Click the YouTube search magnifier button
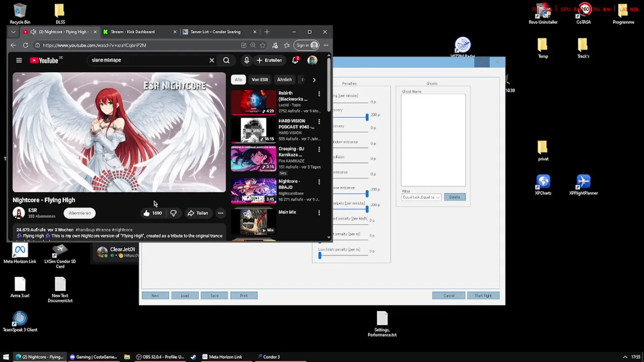Viewport: 644px width, 362px height. 226,60
